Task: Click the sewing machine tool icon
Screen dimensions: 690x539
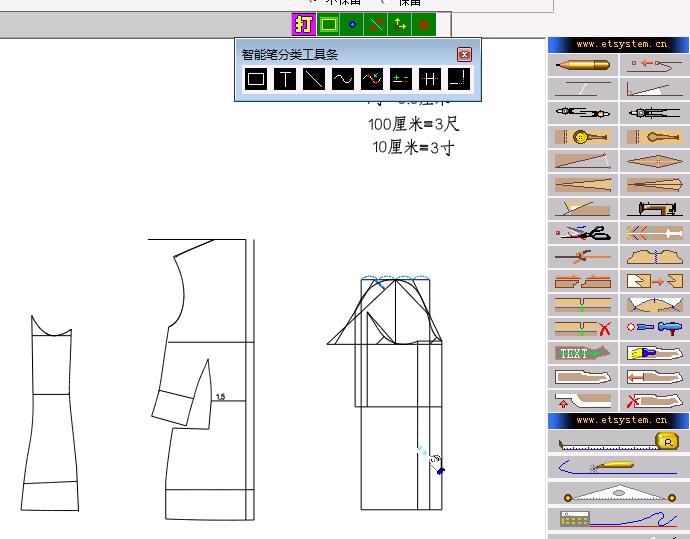Action: [654, 208]
